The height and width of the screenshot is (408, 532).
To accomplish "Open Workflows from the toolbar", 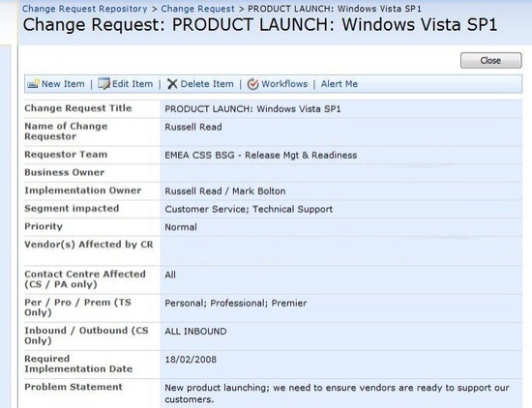I will click(x=284, y=84).
